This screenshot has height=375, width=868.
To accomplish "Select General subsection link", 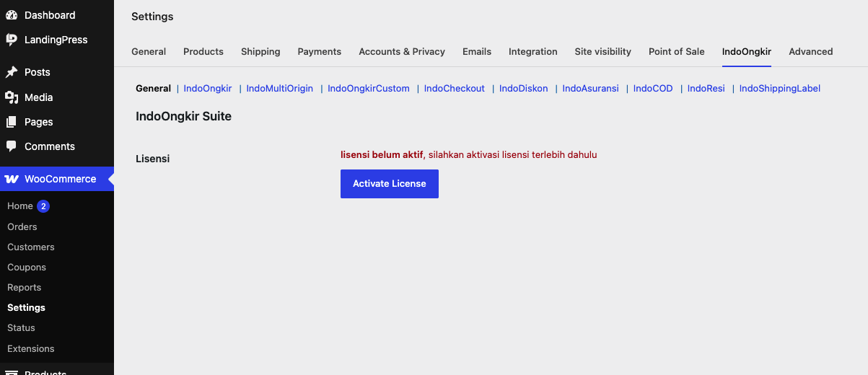I will click(x=153, y=89).
